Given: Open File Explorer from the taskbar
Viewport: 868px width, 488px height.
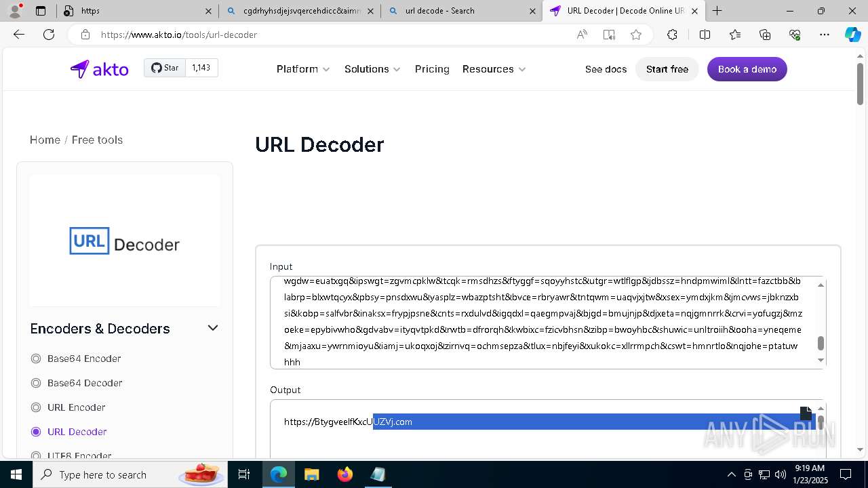Looking at the screenshot, I should click(x=311, y=474).
